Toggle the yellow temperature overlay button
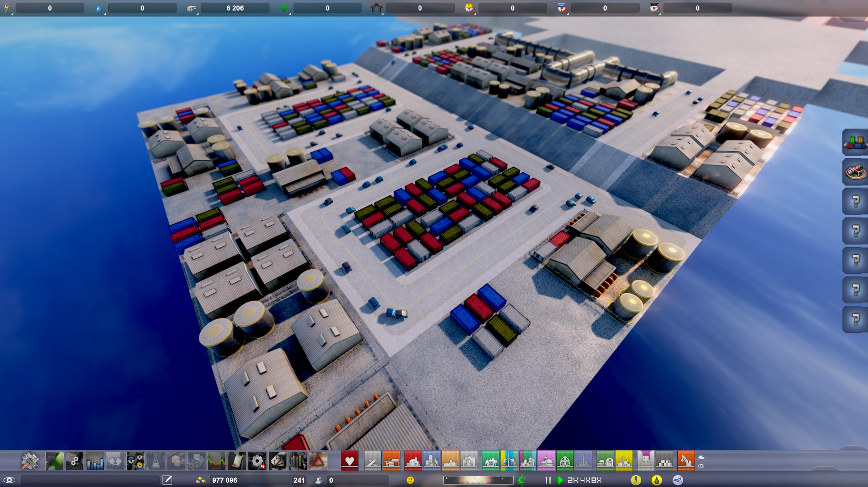868x487 pixels. coord(636,480)
